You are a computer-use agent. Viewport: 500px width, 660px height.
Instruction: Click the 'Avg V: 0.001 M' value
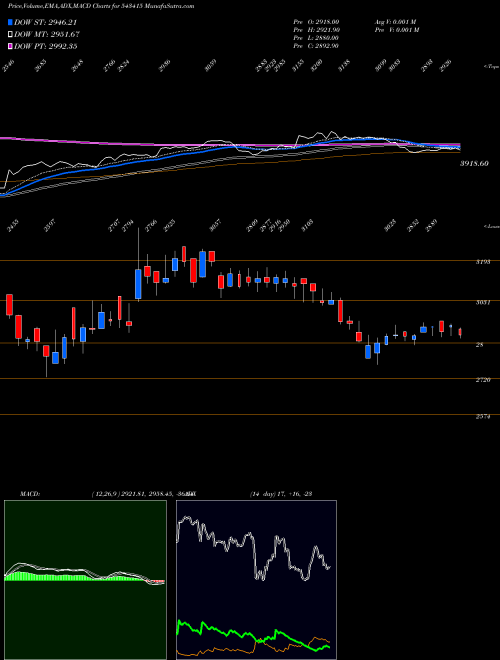(397, 22)
